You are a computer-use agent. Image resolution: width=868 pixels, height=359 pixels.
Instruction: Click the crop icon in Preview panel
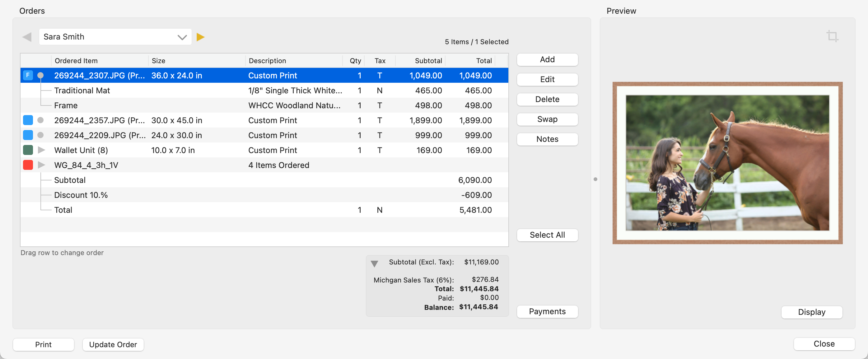(832, 36)
